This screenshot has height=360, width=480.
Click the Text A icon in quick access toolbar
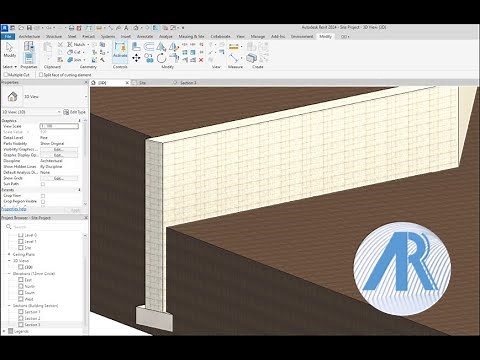click(x=126, y=28)
